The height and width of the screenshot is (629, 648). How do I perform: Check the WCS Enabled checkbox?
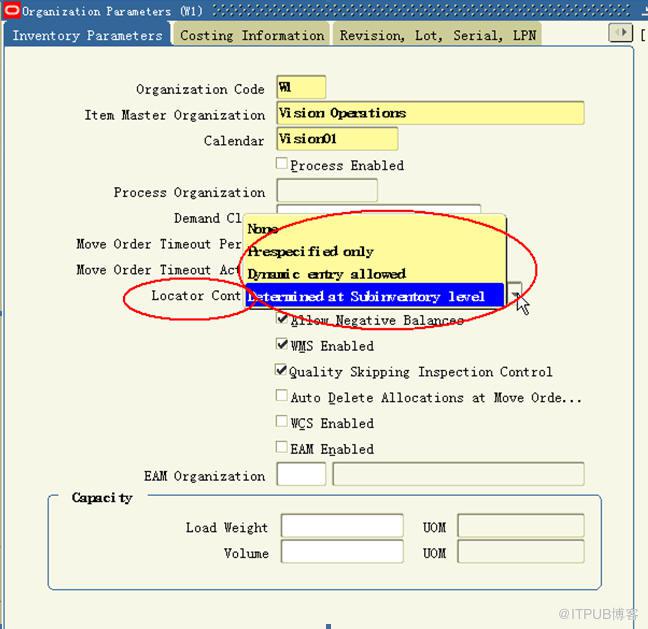[x=282, y=422]
